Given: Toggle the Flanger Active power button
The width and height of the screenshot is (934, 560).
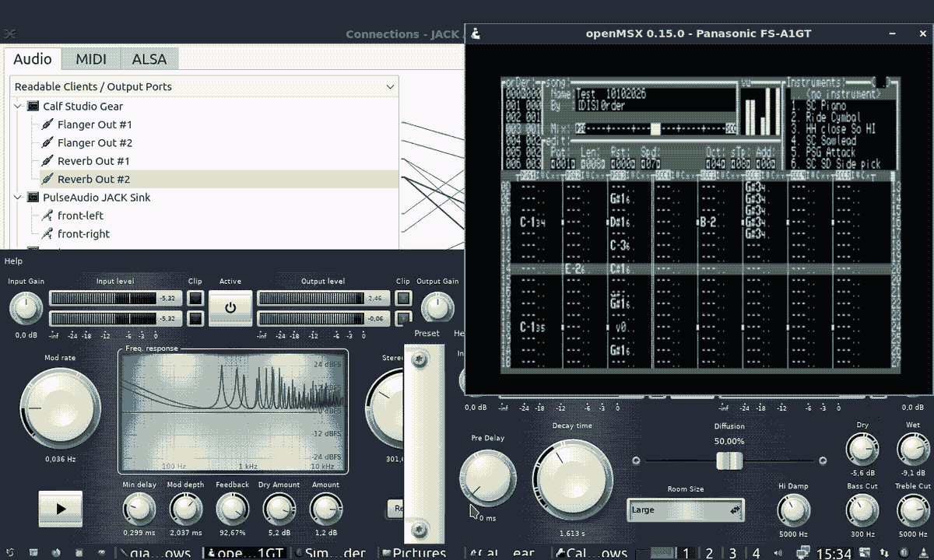Looking at the screenshot, I should 230,308.
